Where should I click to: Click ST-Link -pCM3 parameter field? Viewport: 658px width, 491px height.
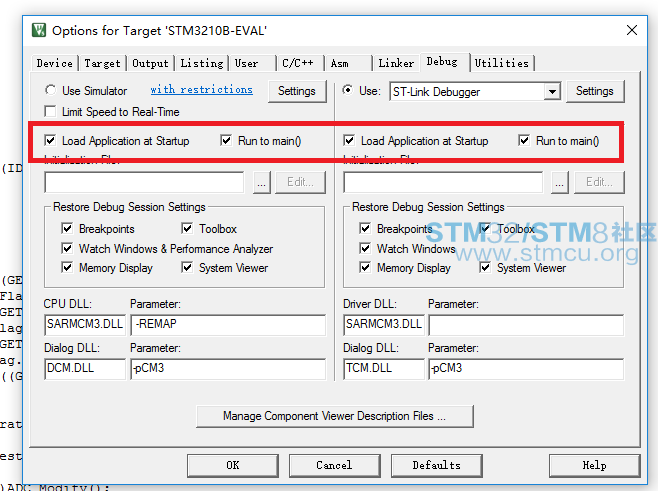pos(526,369)
